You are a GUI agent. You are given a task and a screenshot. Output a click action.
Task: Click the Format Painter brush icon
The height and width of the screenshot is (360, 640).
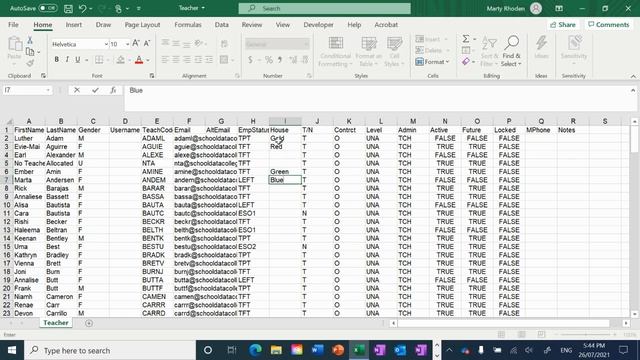[x=30, y=63]
